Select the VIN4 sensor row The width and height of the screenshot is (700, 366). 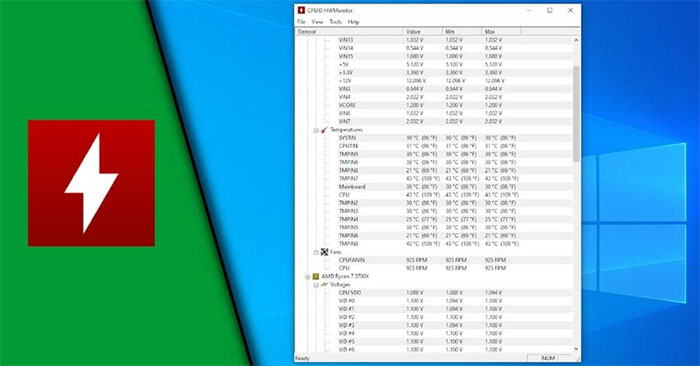[434, 97]
